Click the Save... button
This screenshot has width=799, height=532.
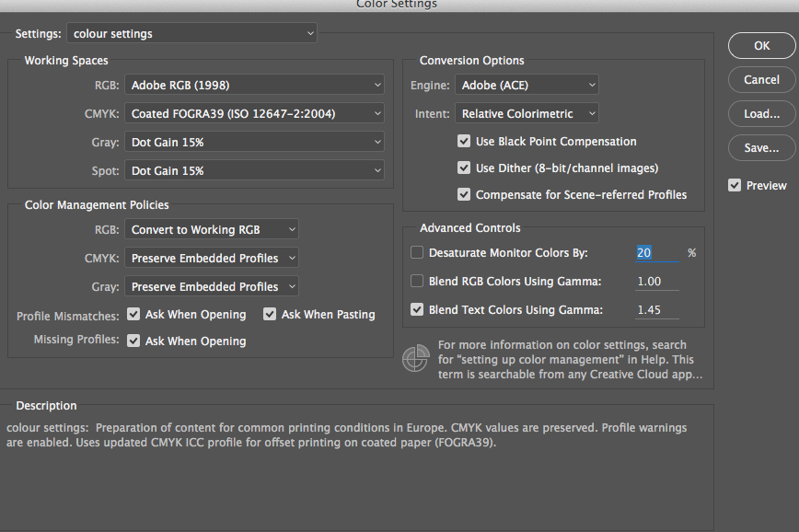pyautogui.click(x=761, y=147)
